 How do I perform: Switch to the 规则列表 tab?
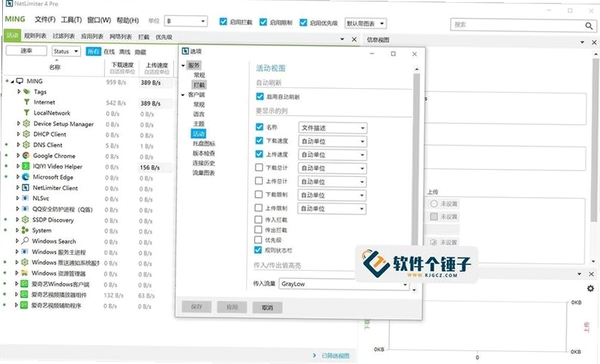coord(35,36)
